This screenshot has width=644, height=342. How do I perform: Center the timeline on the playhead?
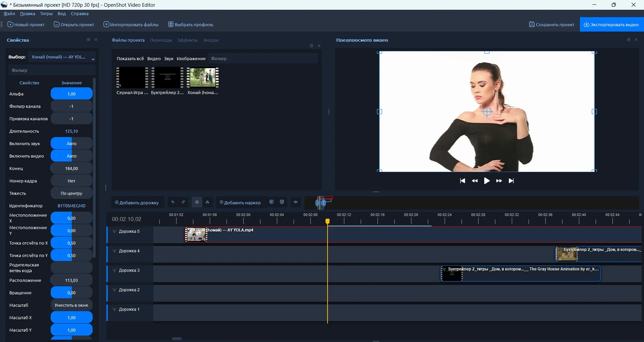tap(296, 202)
